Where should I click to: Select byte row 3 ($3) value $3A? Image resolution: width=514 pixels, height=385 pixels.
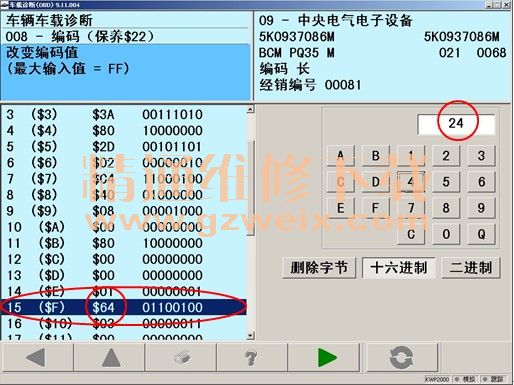click(124, 114)
